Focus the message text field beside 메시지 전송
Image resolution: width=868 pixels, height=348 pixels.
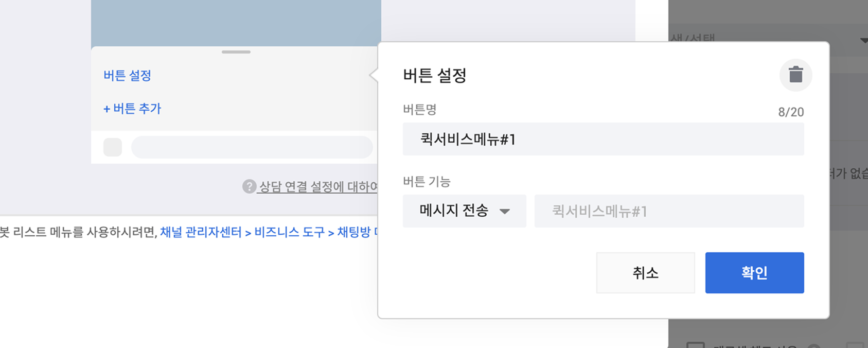pos(669,211)
